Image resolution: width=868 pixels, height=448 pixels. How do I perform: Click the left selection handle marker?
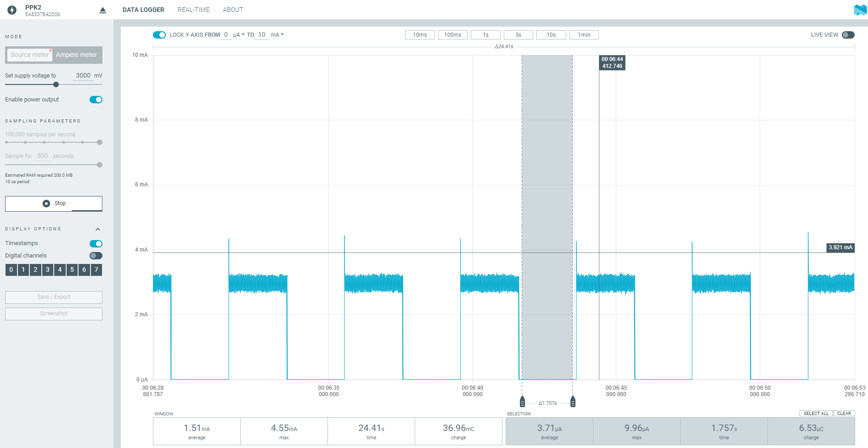(x=522, y=402)
